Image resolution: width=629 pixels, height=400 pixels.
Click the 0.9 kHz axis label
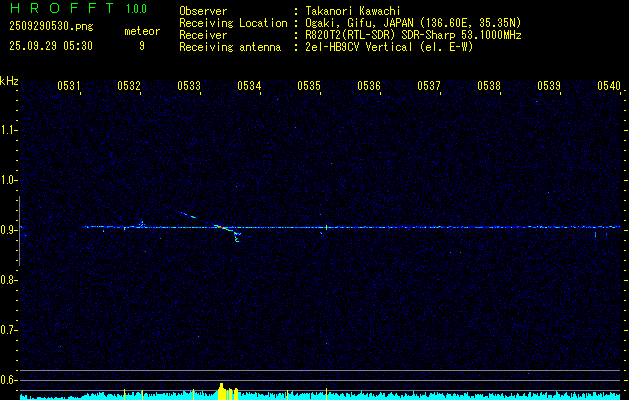[x=8, y=230]
